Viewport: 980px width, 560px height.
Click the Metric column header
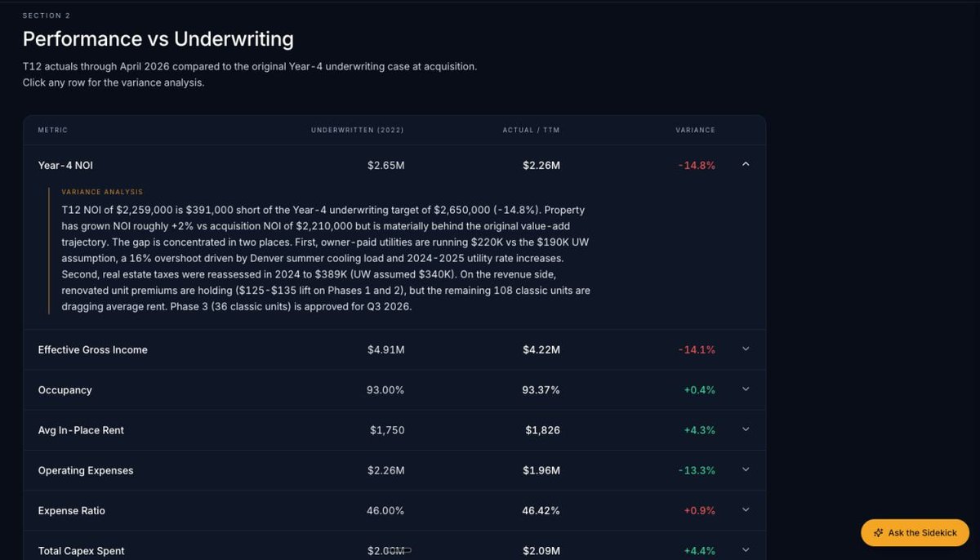click(53, 131)
